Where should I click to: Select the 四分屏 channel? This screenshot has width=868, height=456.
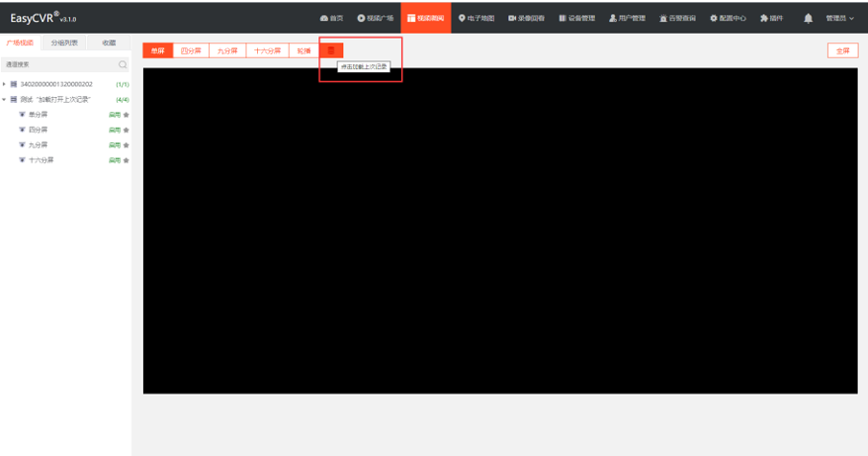tap(39, 130)
